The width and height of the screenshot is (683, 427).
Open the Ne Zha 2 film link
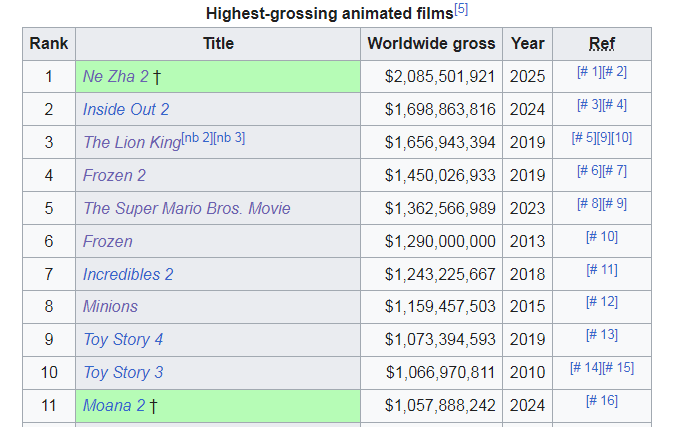pos(115,77)
